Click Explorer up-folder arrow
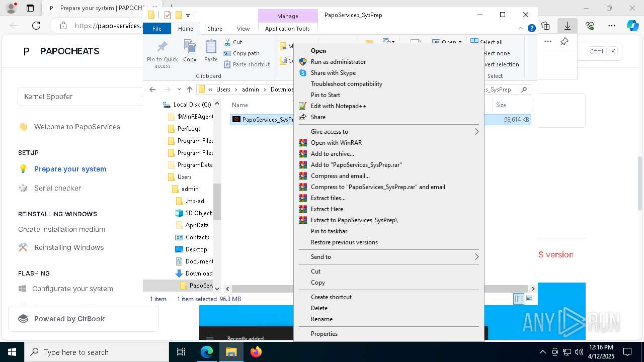 [190, 89]
